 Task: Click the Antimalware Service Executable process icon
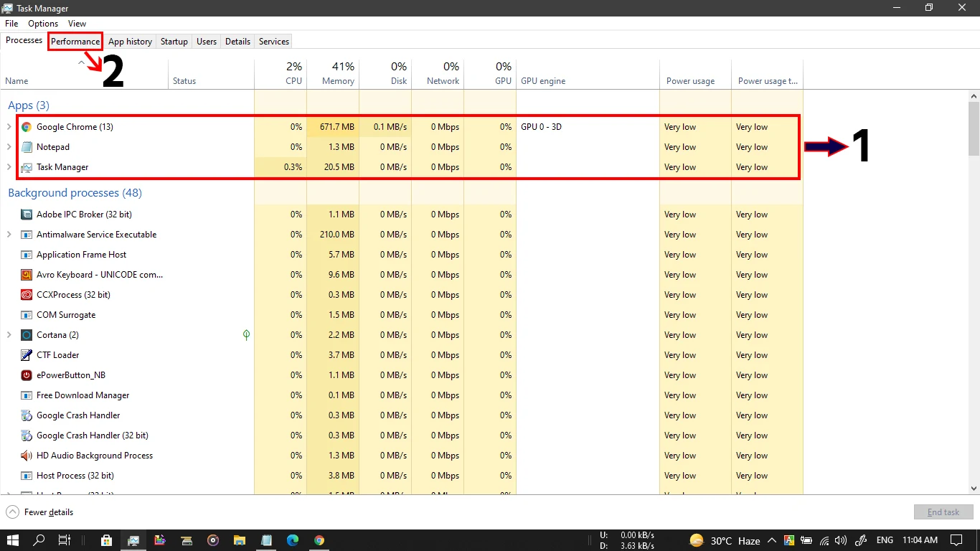(x=27, y=235)
